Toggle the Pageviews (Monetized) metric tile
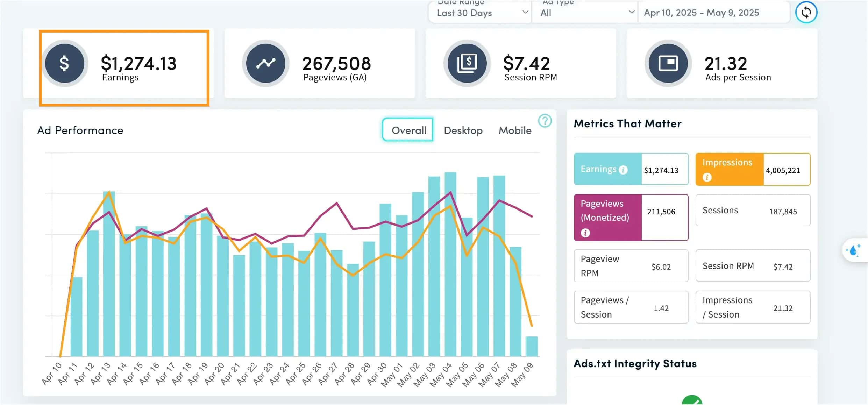Image resolution: width=868 pixels, height=405 pixels. tap(631, 218)
